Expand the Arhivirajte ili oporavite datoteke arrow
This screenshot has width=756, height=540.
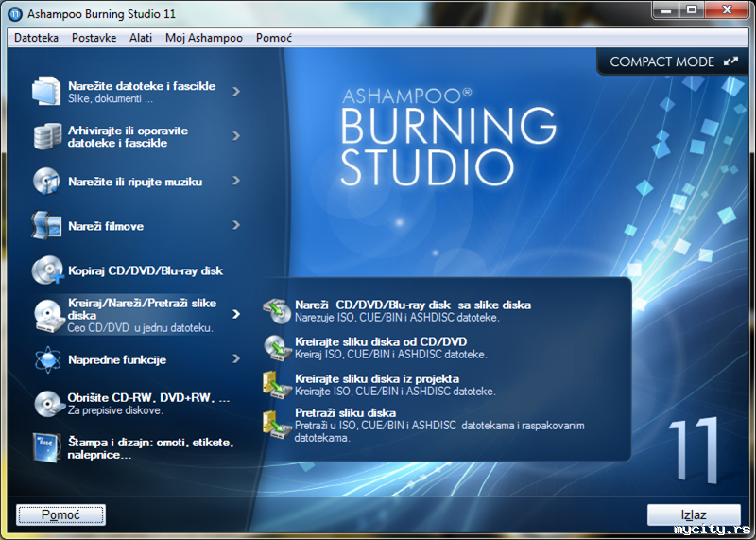[236, 136]
